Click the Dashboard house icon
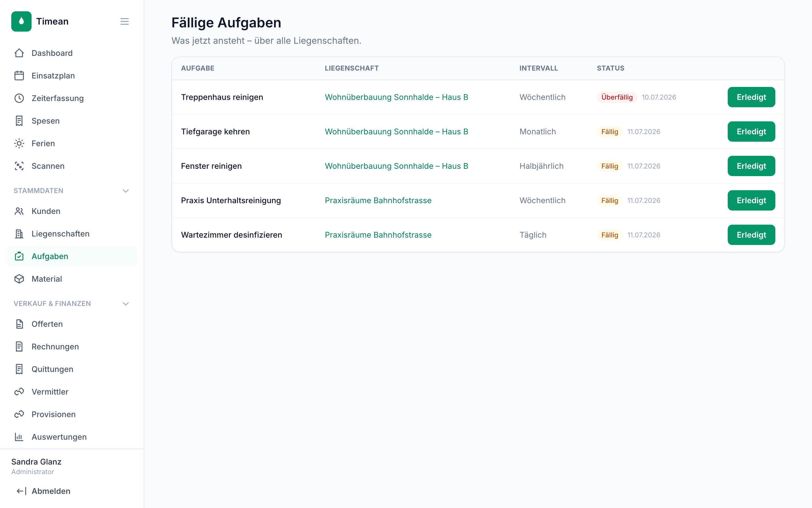The width and height of the screenshot is (812, 508). (x=19, y=53)
